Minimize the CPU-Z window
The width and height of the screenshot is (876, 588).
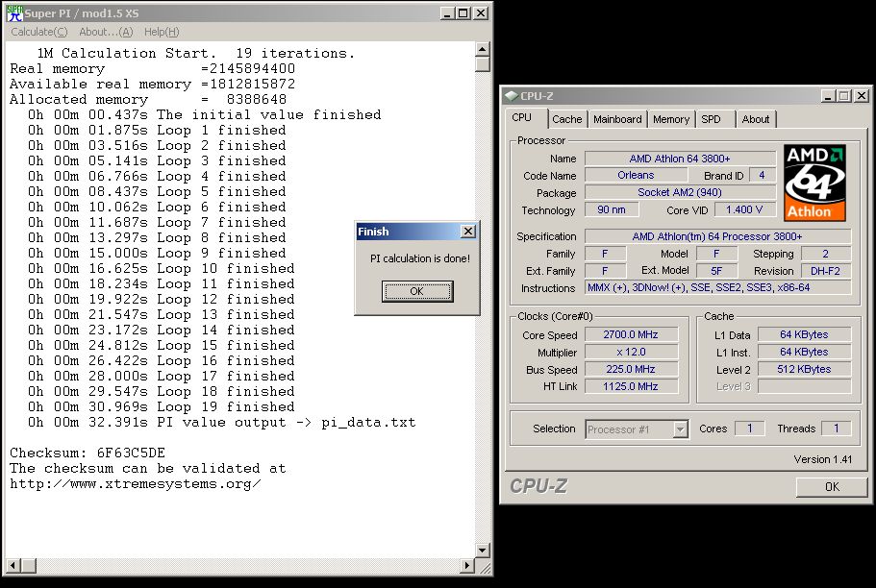(x=828, y=96)
